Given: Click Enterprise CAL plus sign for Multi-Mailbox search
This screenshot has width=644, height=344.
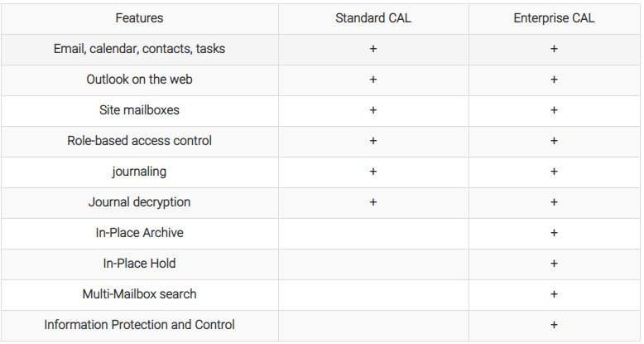Looking at the screenshot, I should 554,294.
